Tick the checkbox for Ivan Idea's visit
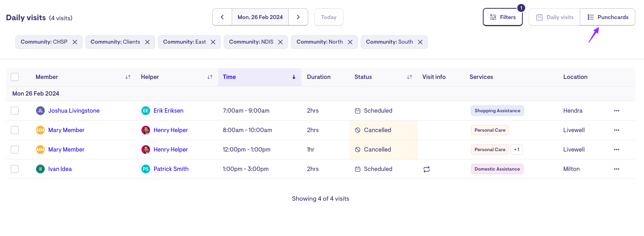Screen dimensions: 644x236 click(15, 169)
